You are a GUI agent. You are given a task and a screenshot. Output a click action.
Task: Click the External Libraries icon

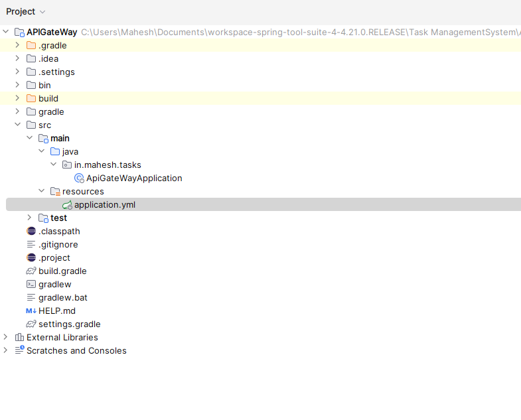tap(20, 337)
